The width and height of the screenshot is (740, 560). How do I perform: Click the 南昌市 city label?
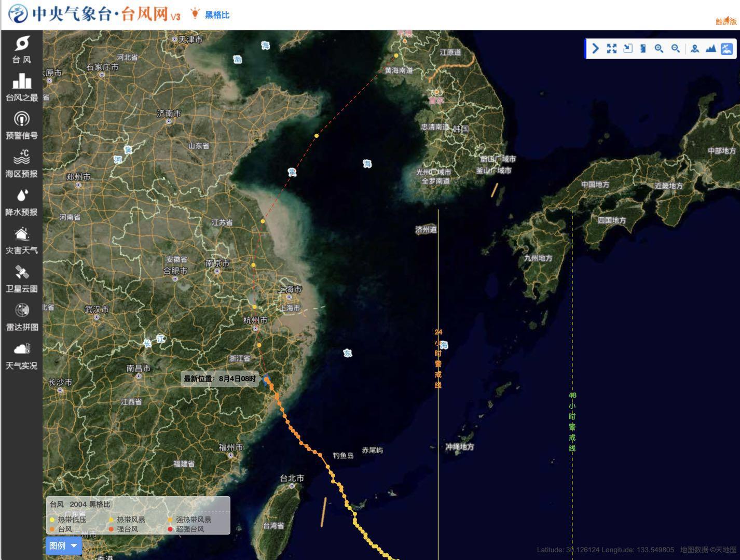click(139, 368)
